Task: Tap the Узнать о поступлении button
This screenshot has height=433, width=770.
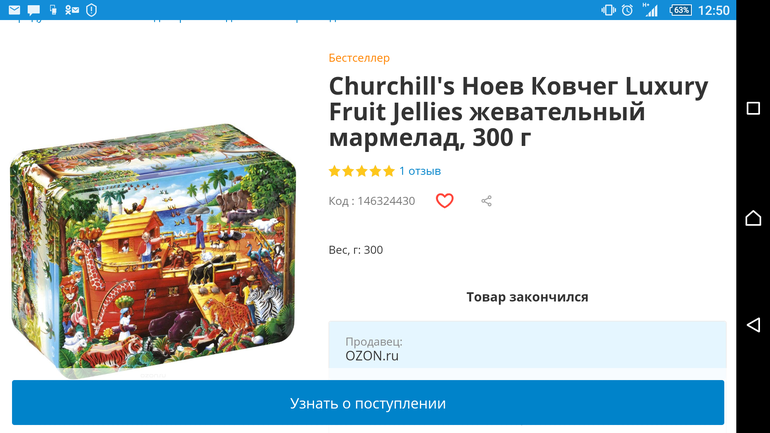Action: click(x=368, y=403)
